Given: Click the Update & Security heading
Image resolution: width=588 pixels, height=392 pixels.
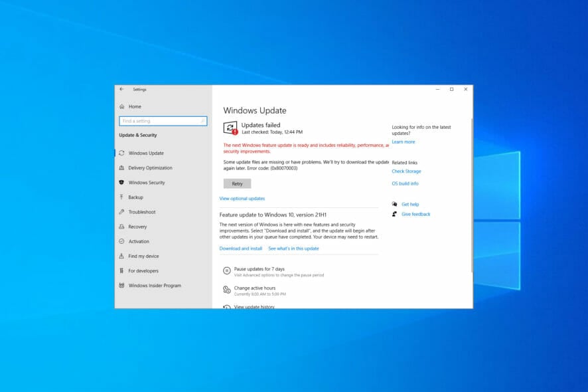Looking at the screenshot, I should coord(137,135).
